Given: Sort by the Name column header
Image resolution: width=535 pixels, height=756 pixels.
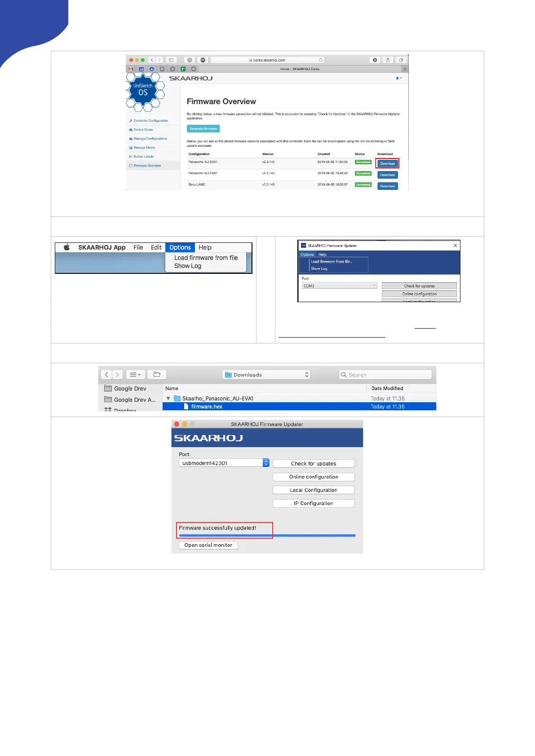Looking at the screenshot, I should tap(172, 389).
